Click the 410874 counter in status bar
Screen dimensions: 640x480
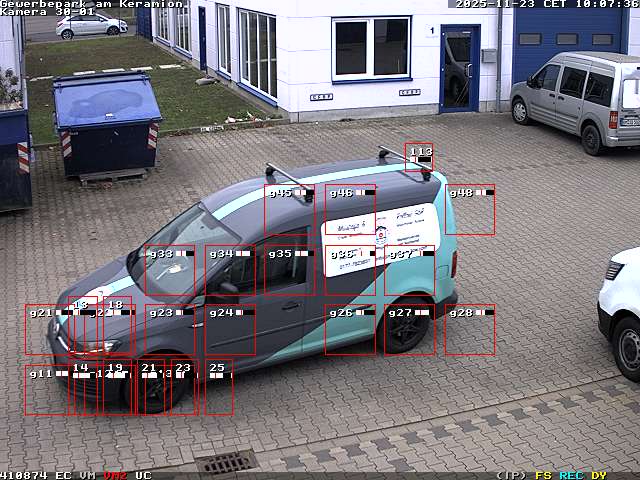[25, 475]
